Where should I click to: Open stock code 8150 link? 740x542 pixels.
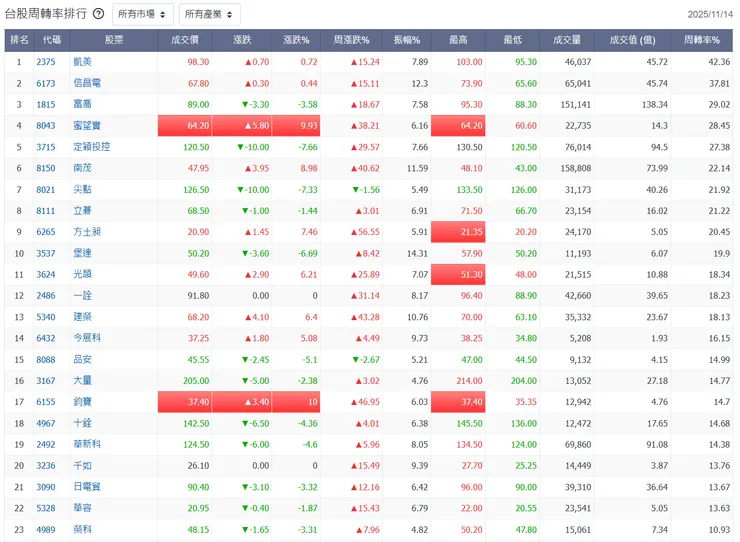[46, 169]
